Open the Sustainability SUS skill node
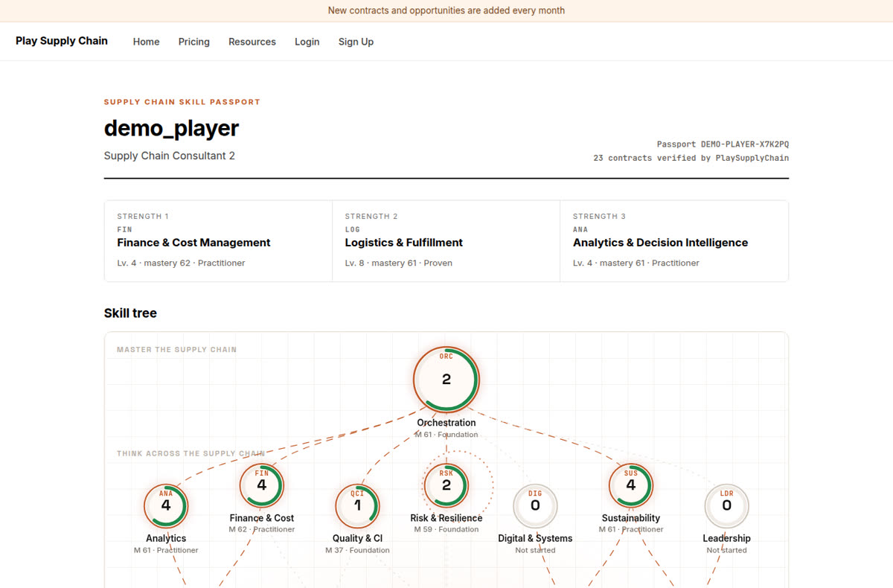Image resolution: width=893 pixels, height=588 pixels. click(631, 485)
